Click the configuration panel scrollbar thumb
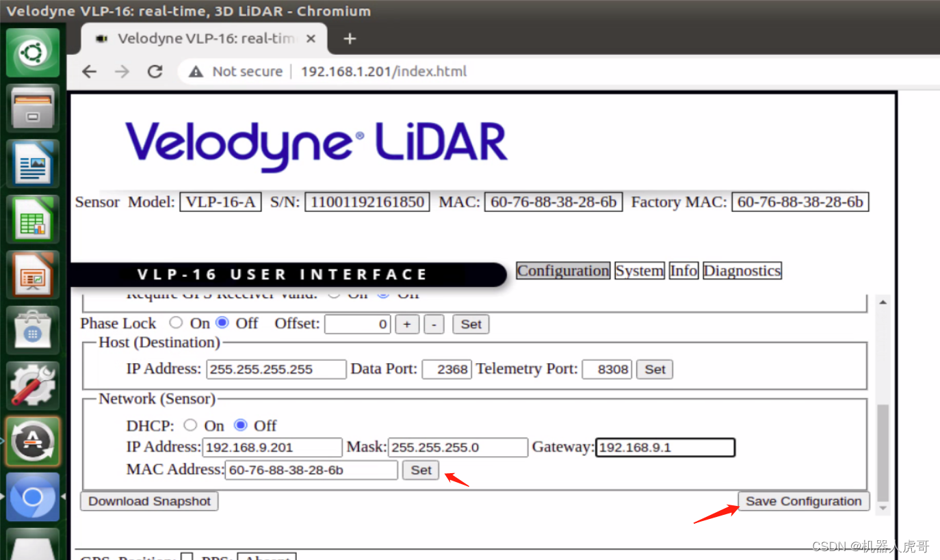Screen dimensions: 940x560 pyautogui.click(x=883, y=453)
